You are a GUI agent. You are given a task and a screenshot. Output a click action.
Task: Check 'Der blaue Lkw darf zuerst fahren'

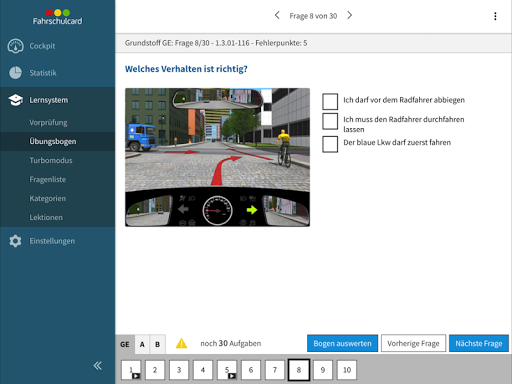[330, 144]
